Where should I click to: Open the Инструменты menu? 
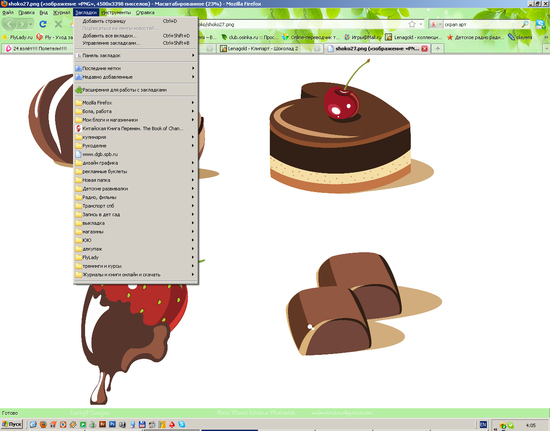pos(116,12)
